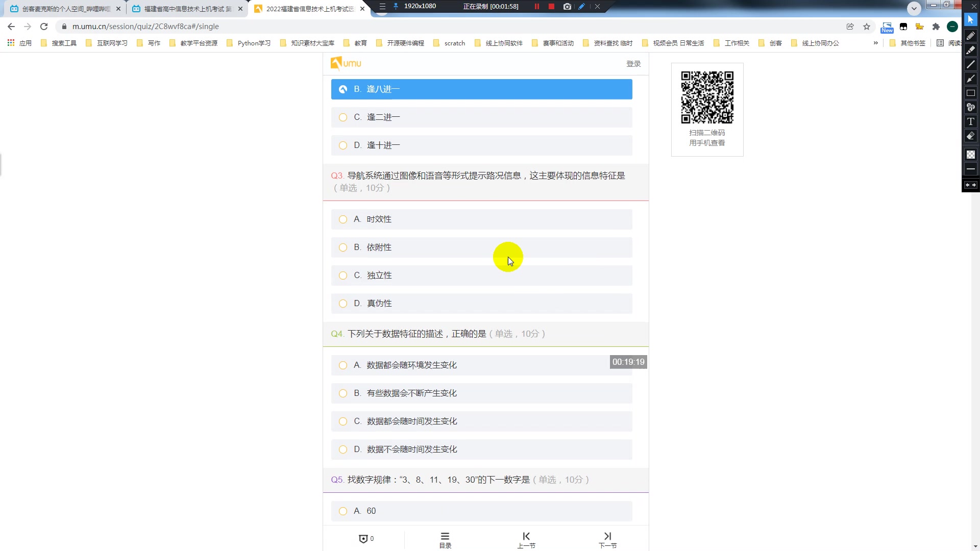980x551 pixels.
Task: Open the apps grid shortcut 应用
Action: point(19,43)
